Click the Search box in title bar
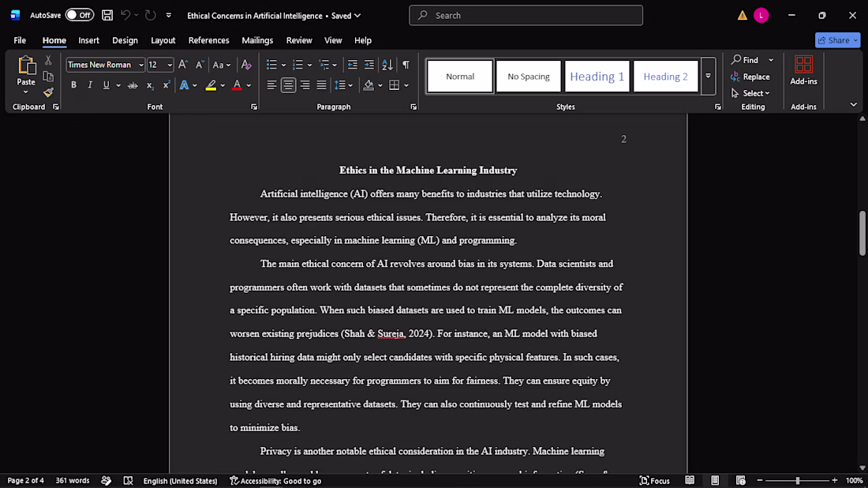 pos(526,16)
